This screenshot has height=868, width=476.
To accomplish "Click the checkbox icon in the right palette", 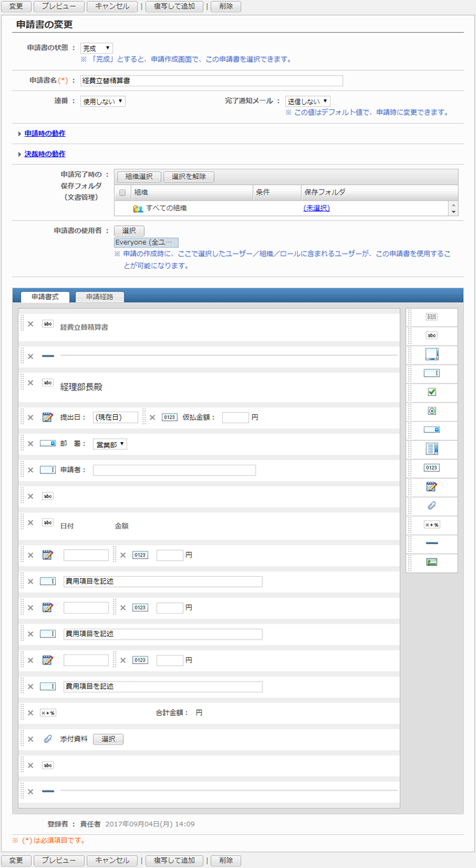I will click(x=431, y=392).
